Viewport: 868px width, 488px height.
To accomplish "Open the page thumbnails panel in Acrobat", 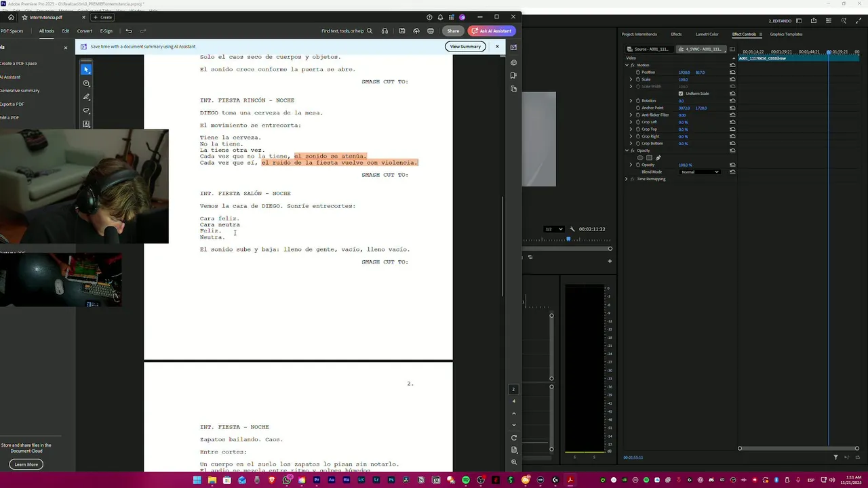I will (x=513, y=89).
